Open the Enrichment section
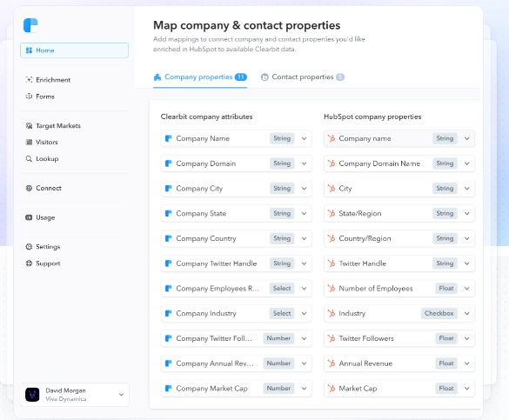This screenshot has height=420, width=509. point(48,80)
